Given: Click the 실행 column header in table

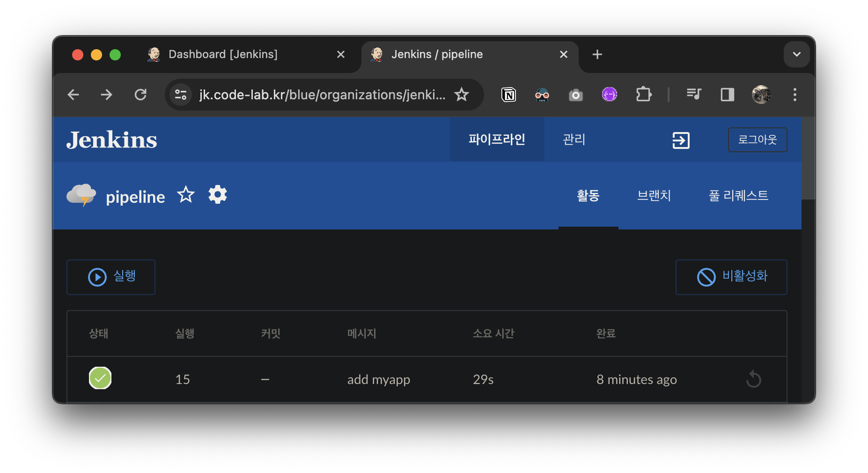Looking at the screenshot, I should tap(184, 333).
